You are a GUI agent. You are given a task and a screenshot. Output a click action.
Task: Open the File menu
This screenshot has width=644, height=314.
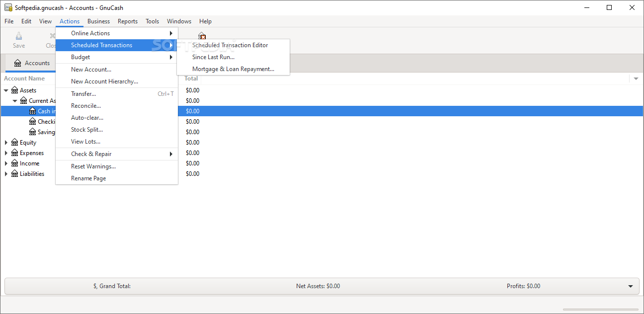point(9,21)
